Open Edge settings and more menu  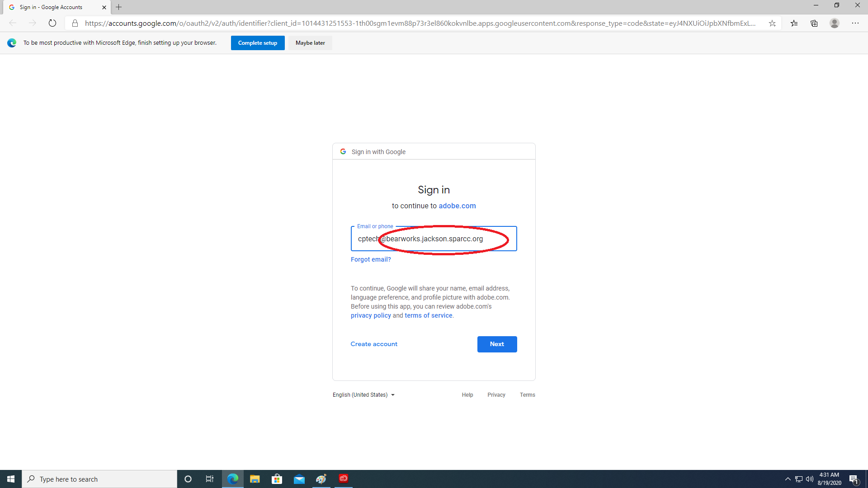[855, 23]
